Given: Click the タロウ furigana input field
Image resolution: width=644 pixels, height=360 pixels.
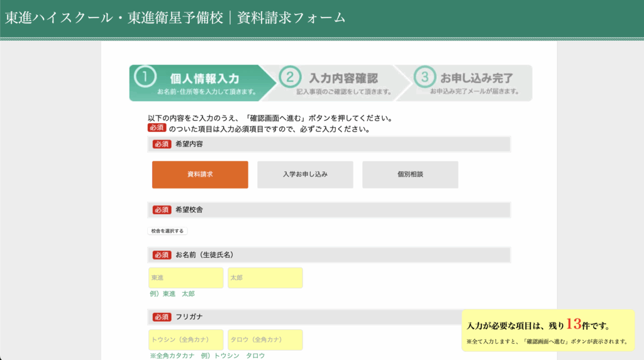Looking at the screenshot, I should [265, 340].
